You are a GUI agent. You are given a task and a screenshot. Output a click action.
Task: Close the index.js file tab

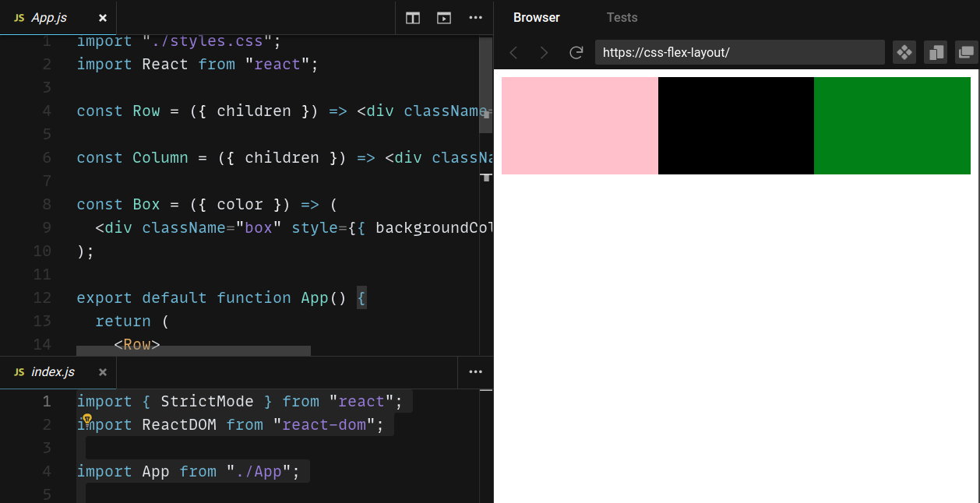(x=102, y=372)
